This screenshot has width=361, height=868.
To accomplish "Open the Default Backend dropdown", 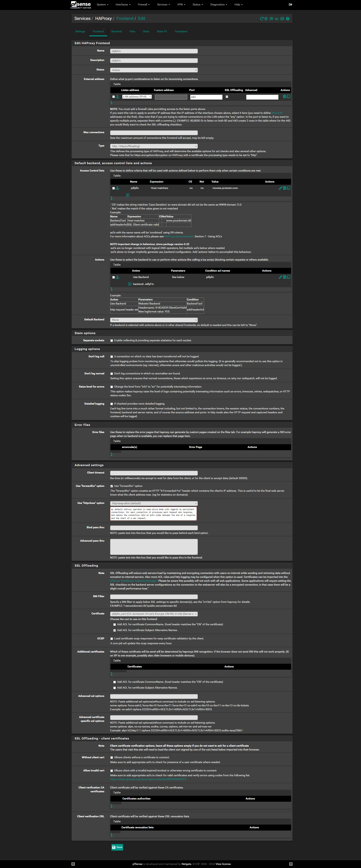I will click(x=154, y=320).
